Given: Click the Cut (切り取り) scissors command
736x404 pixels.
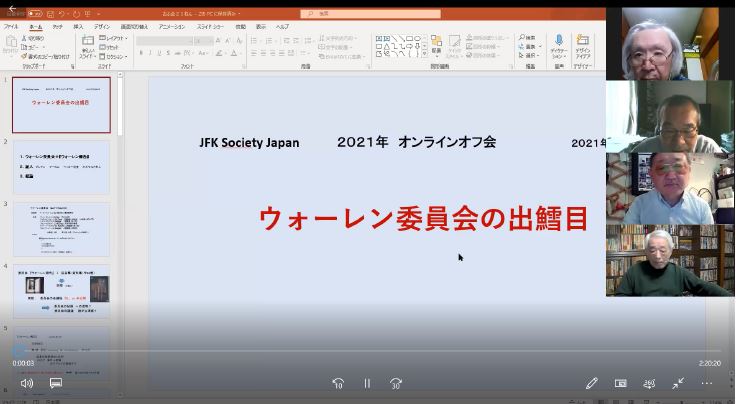Looking at the screenshot, I should (x=33, y=38).
